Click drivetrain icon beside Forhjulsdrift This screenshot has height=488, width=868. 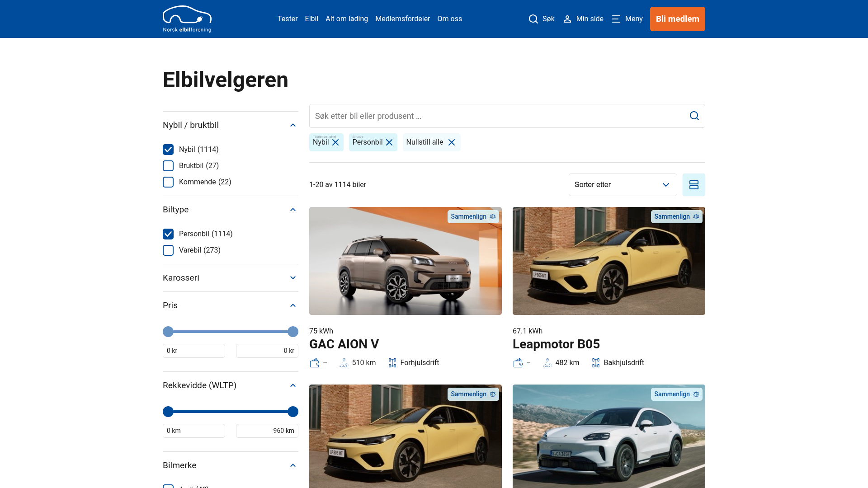pos(392,363)
